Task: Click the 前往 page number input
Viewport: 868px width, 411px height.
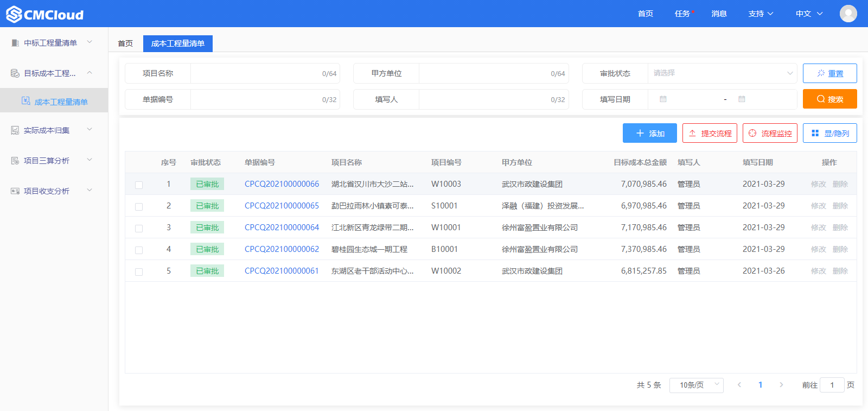Action: (832, 385)
